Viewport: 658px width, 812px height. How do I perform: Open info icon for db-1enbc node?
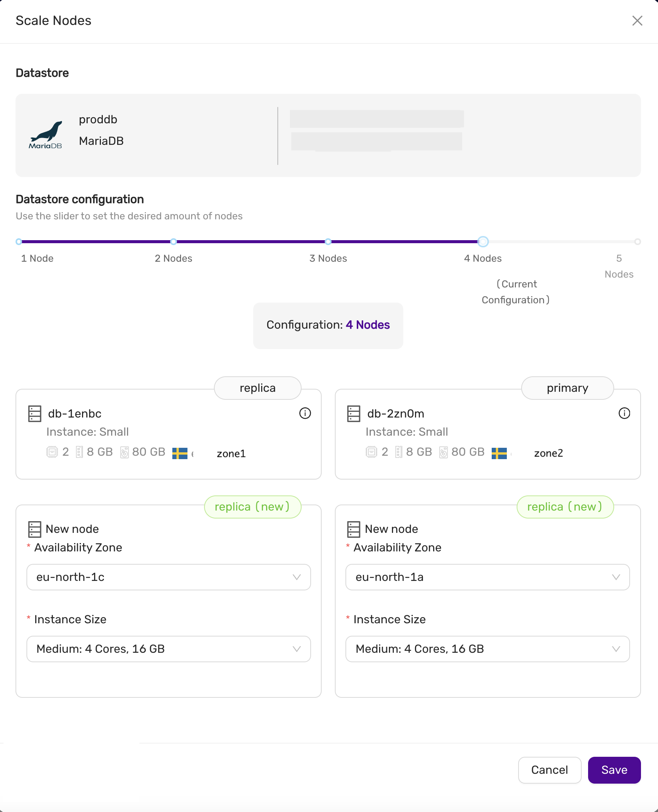pyautogui.click(x=305, y=413)
